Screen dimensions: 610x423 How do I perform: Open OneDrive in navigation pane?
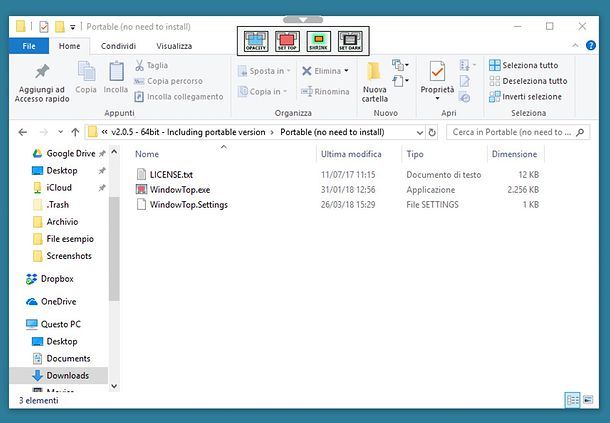click(58, 302)
